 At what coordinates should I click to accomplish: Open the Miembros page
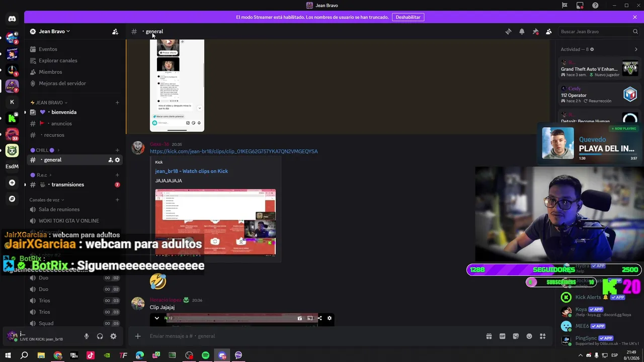(74, 72)
